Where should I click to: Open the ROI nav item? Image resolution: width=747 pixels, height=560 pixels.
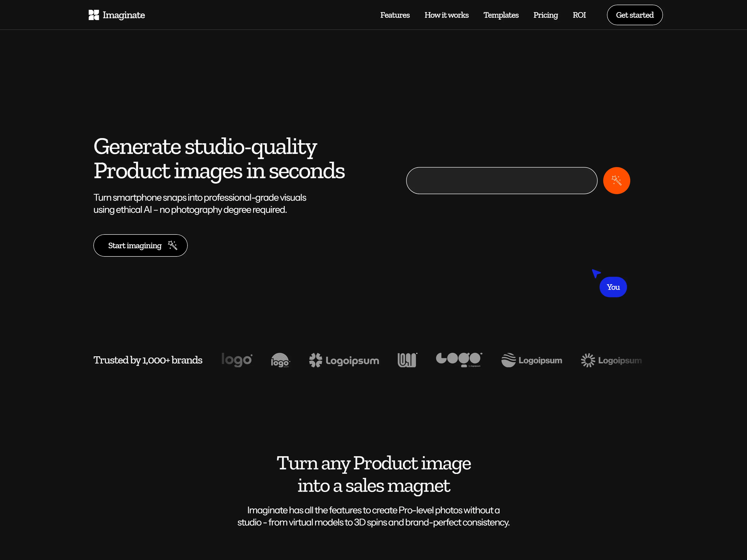point(579,15)
